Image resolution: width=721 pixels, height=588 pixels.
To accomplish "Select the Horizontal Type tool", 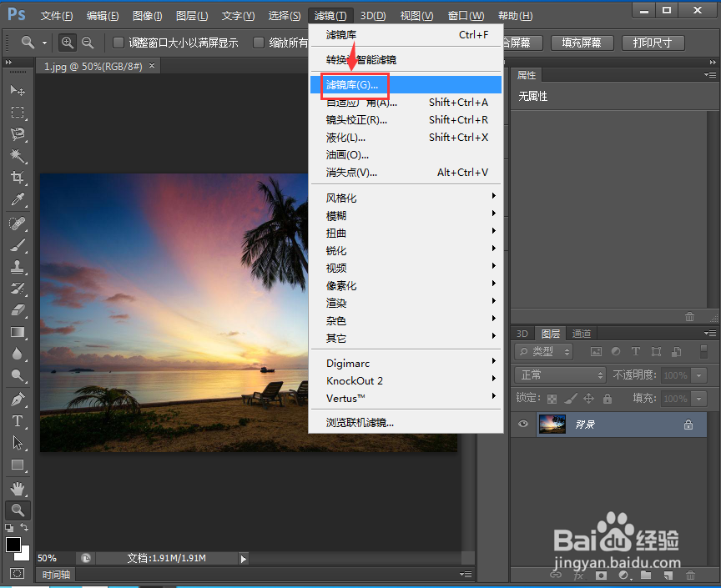I will tap(18, 421).
